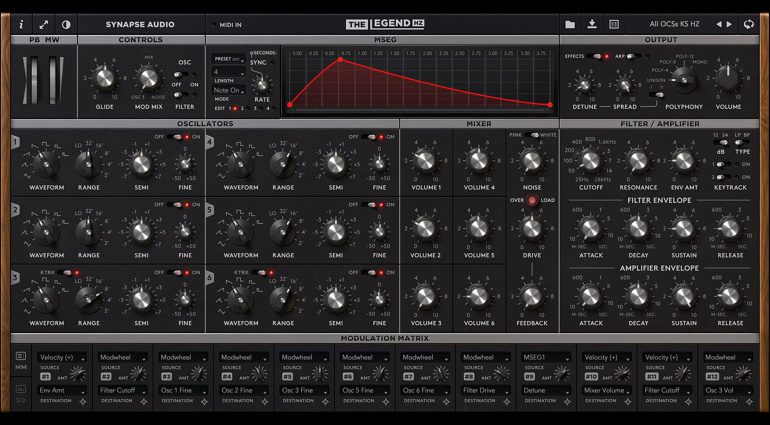The width and height of the screenshot is (770, 425).
Task: Click the MSEG peak node near 0.75
Action: coord(340,59)
